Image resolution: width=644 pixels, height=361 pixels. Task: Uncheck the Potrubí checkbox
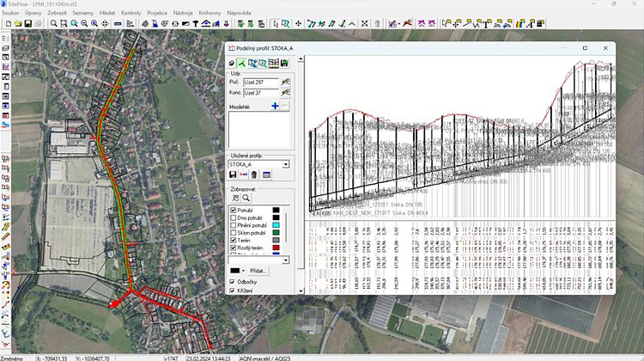(234, 210)
